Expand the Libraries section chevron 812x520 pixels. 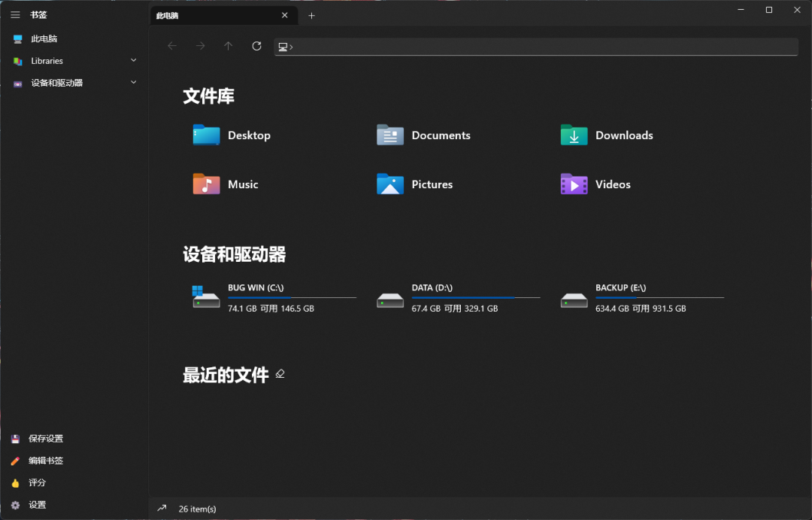tap(133, 60)
